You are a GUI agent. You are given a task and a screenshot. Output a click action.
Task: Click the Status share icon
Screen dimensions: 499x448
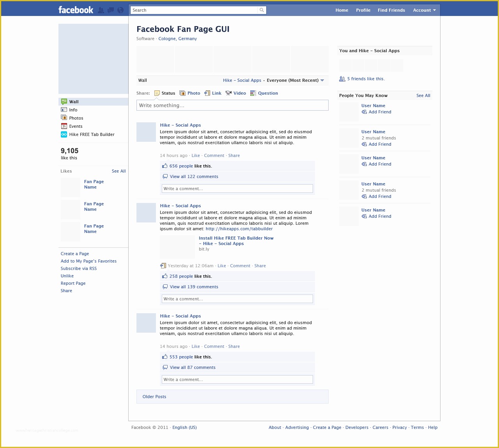[x=157, y=93]
